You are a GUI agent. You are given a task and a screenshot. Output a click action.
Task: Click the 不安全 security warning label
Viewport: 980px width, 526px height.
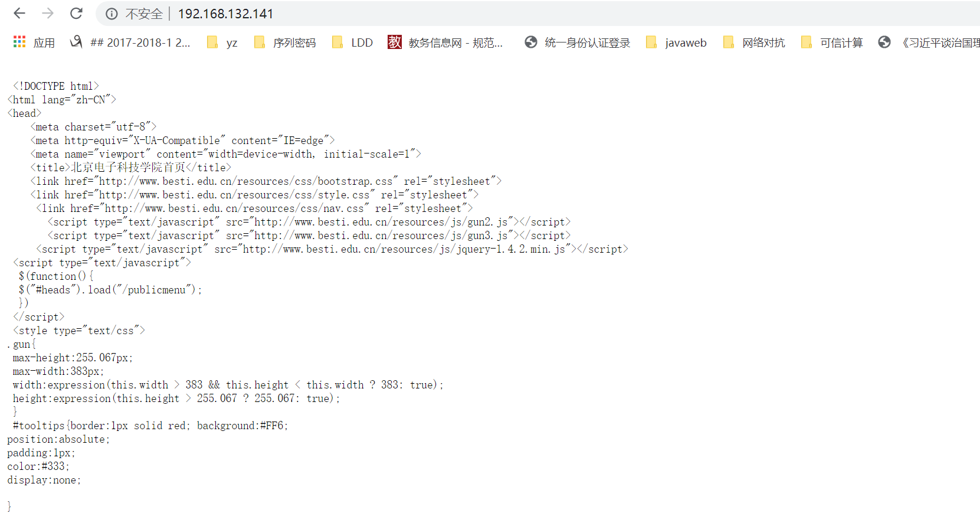[144, 14]
